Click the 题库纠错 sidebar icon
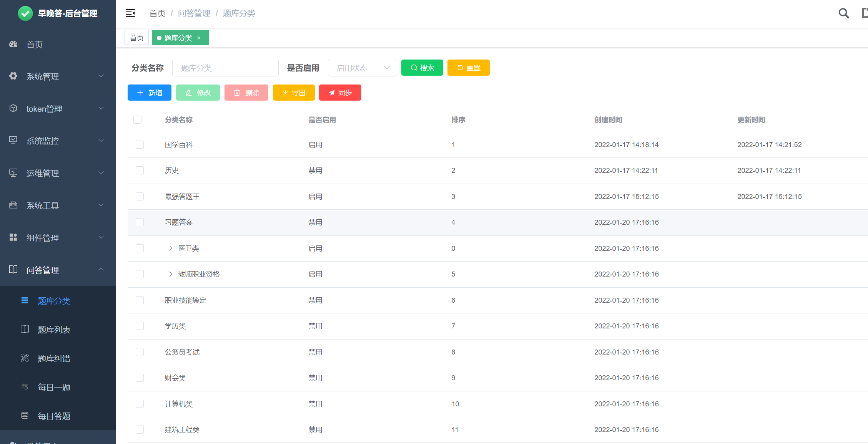 pyautogui.click(x=25, y=358)
